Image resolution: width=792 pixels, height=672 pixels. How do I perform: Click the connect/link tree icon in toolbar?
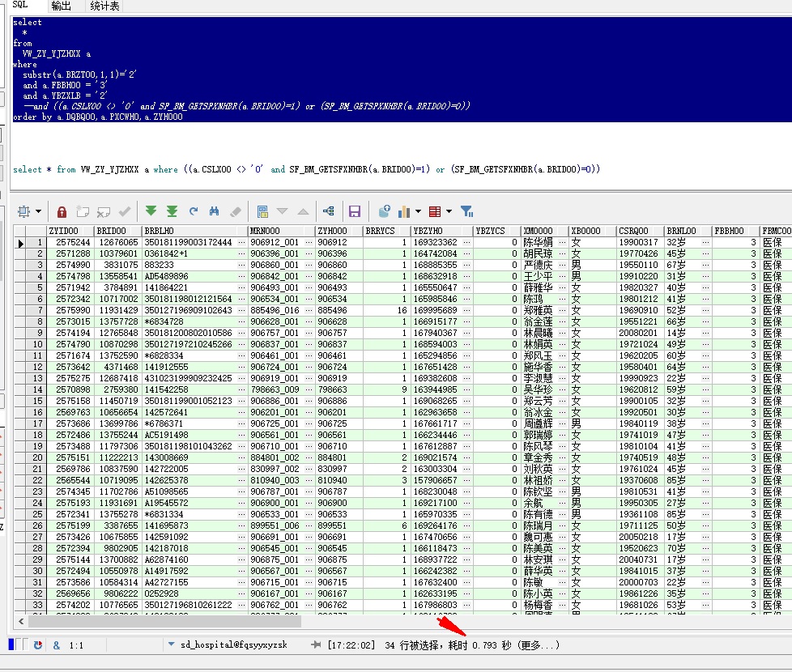pyautogui.click(x=328, y=211)
